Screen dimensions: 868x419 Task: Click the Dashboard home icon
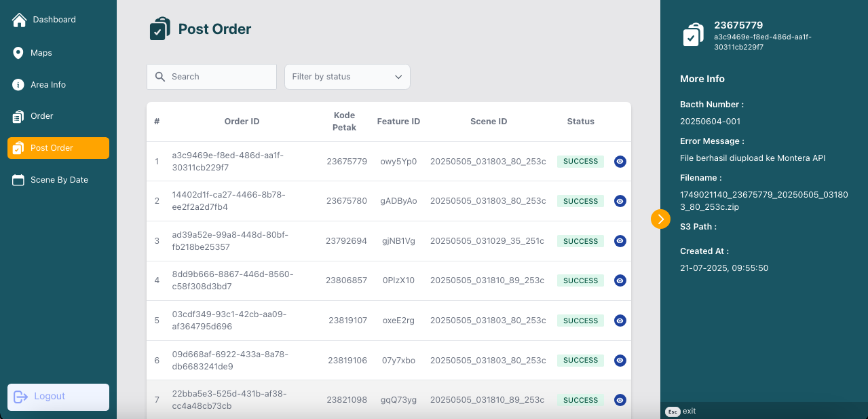tap(19, 20)
